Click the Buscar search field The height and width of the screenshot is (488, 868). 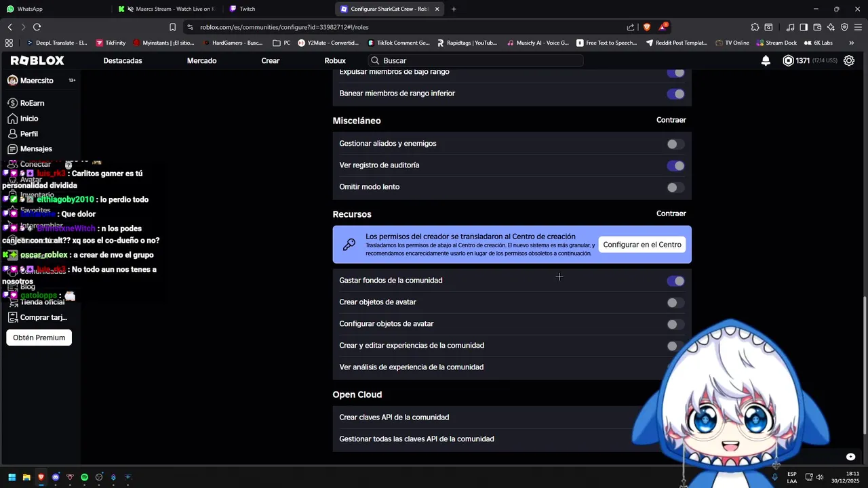[476, 60]
